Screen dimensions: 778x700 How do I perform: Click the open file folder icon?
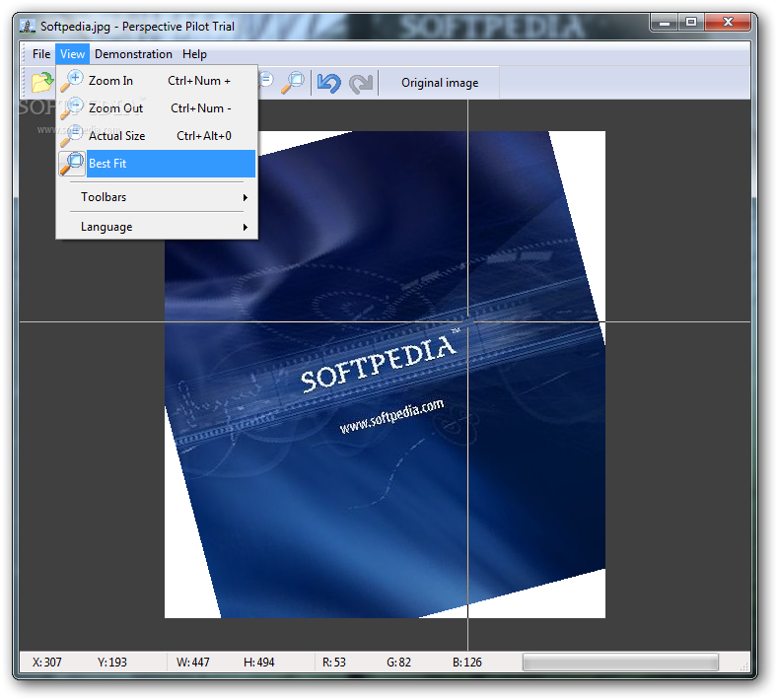(x=41, y=83)
